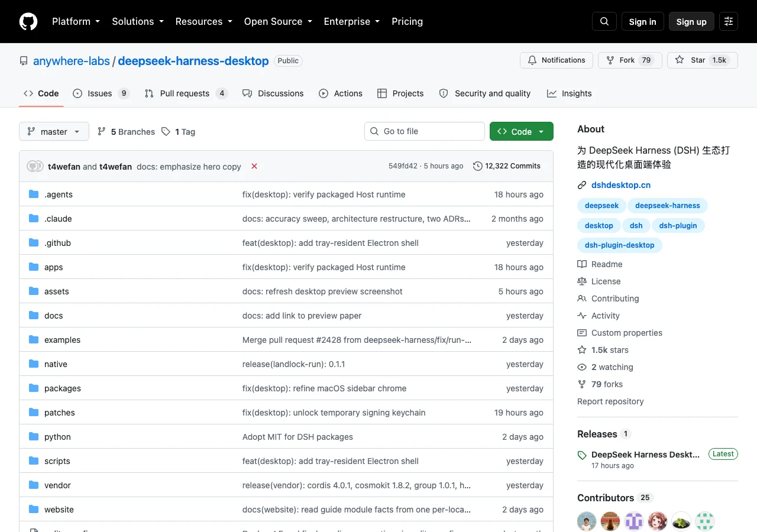This screenshot has width=757, height=532.
Task: Click the .claude folder icon
Action: tap(34, 219)
